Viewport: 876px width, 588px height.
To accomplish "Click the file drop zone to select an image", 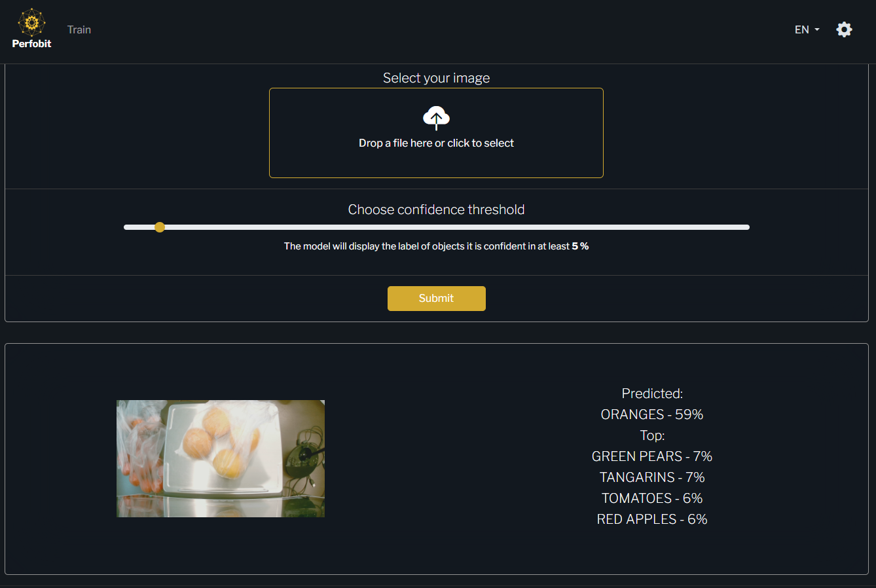I will (x=436, y=133).
